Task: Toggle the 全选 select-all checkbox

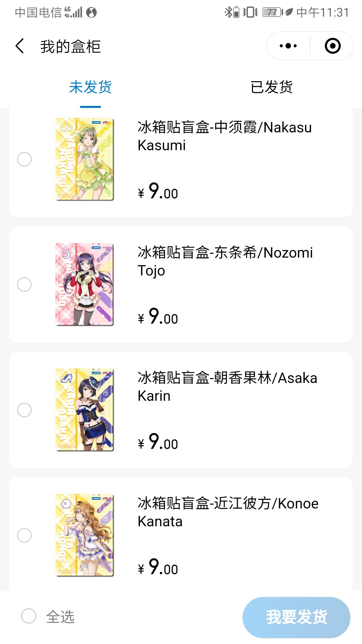Action: (29, 616)
